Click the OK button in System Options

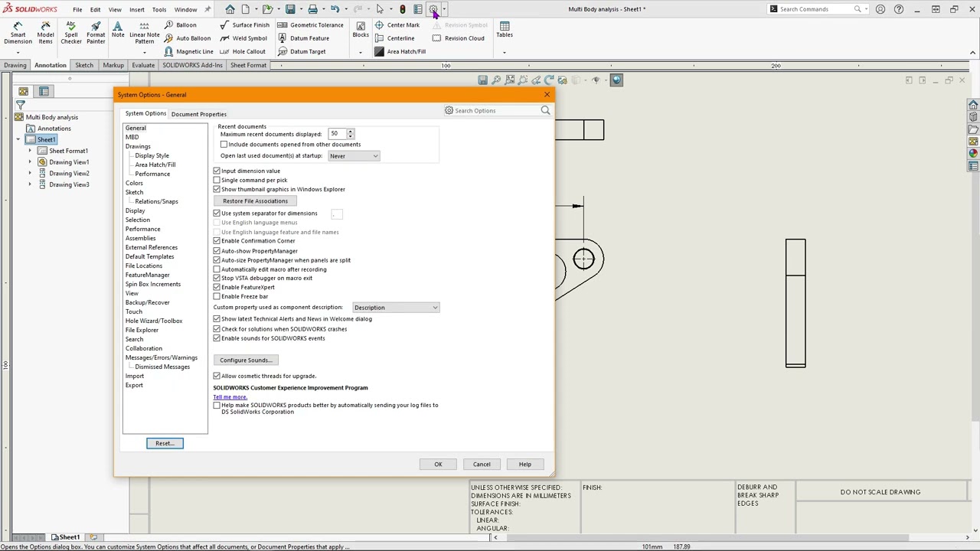[x=438, y=464]
